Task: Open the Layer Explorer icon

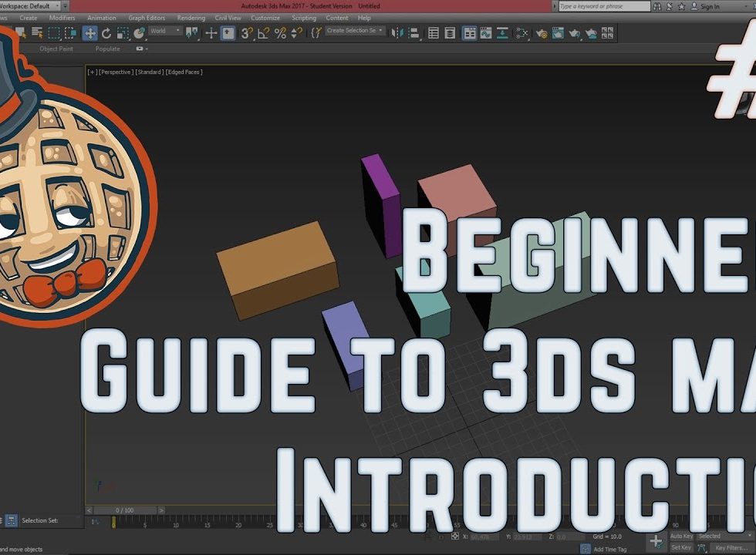Action: click(x=450, y=33)
